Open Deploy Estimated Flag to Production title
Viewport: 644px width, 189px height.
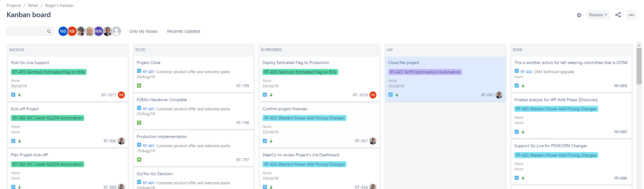296,63
